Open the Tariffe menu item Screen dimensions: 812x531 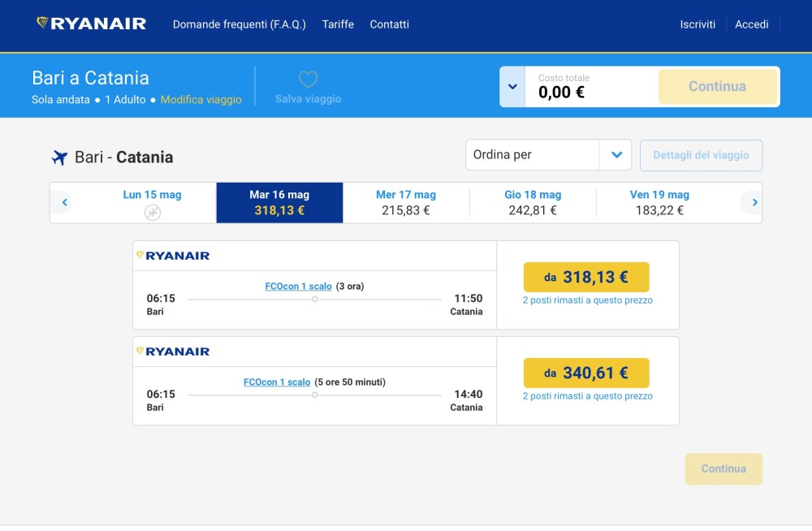point(338,24)
